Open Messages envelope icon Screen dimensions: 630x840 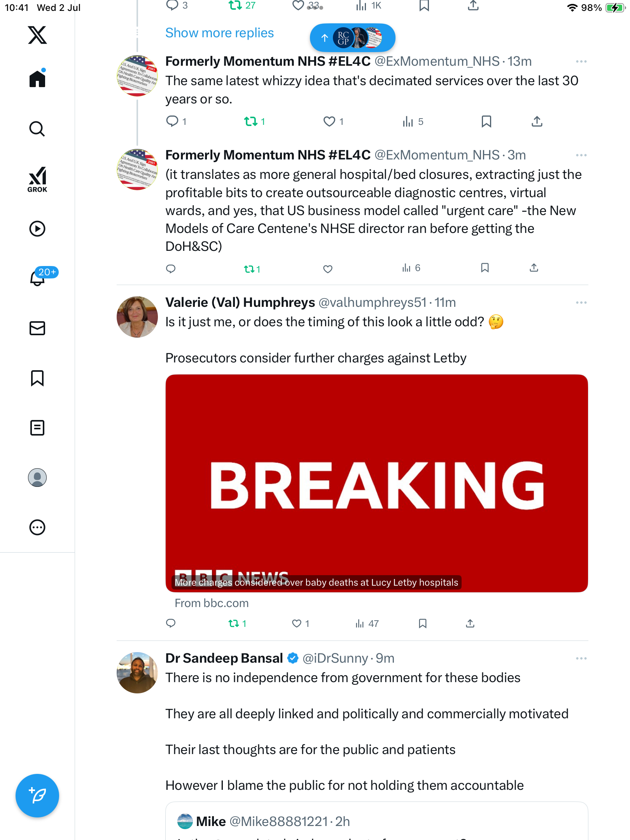pos(37,328)
